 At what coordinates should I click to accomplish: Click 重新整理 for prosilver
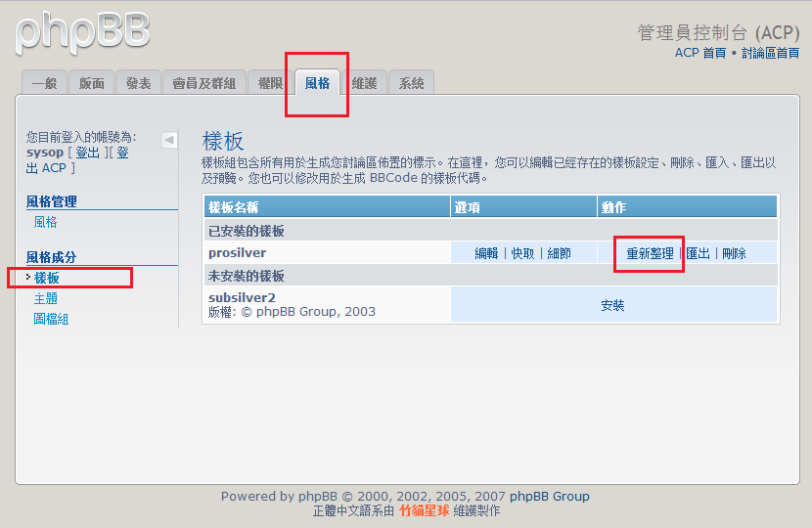pos(650,253)
